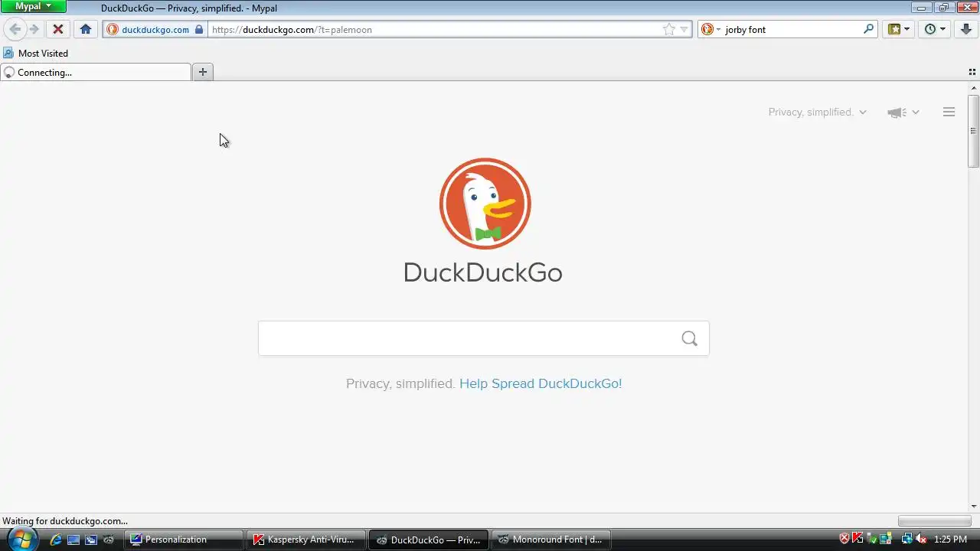Go forward one page
The width and height of the screenshot is (980, 551).
[x=34, y=29]
